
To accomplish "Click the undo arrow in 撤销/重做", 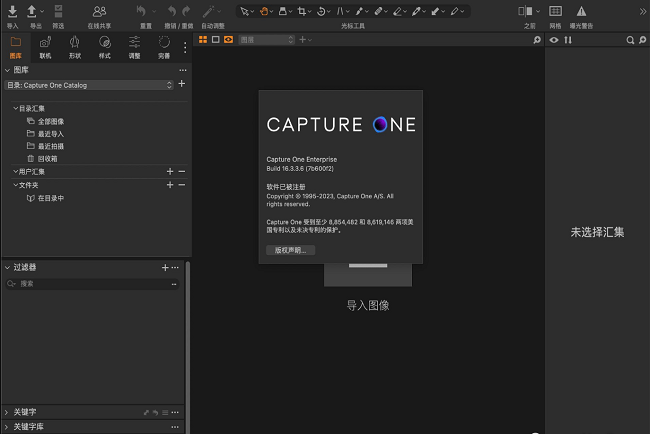I will [x=172, y=11].
